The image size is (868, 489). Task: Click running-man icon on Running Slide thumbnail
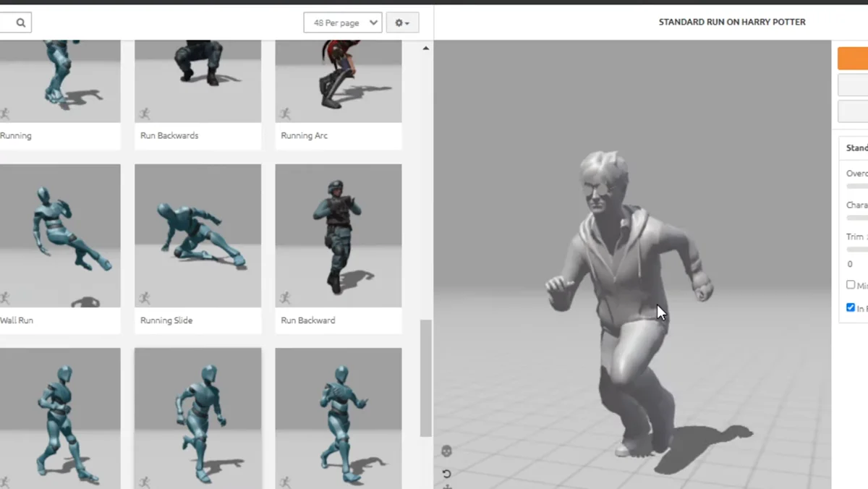click(145, 297)
